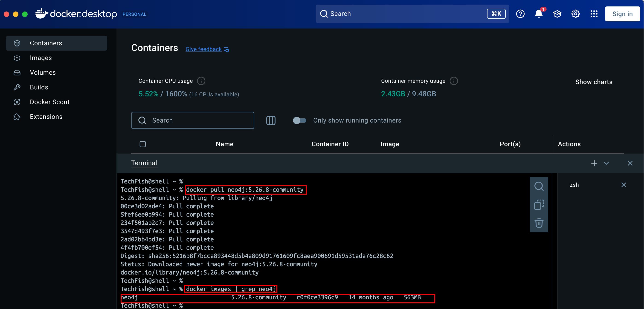Viewport: 644px width, 309px height.
Task: Click the Extensions puzzle icon in sidebar
Action: tap(17, 117)
